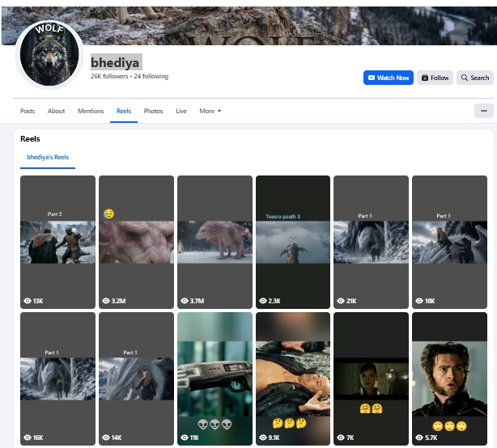Expand the More dropdown
This screenshot has height=448, width=497.
(210, 111)
